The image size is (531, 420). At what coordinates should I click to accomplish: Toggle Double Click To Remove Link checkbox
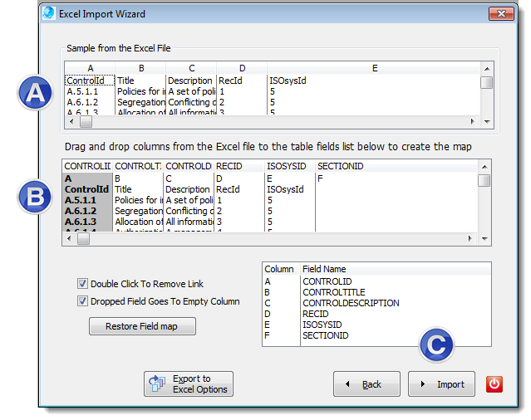coord(82,283)
